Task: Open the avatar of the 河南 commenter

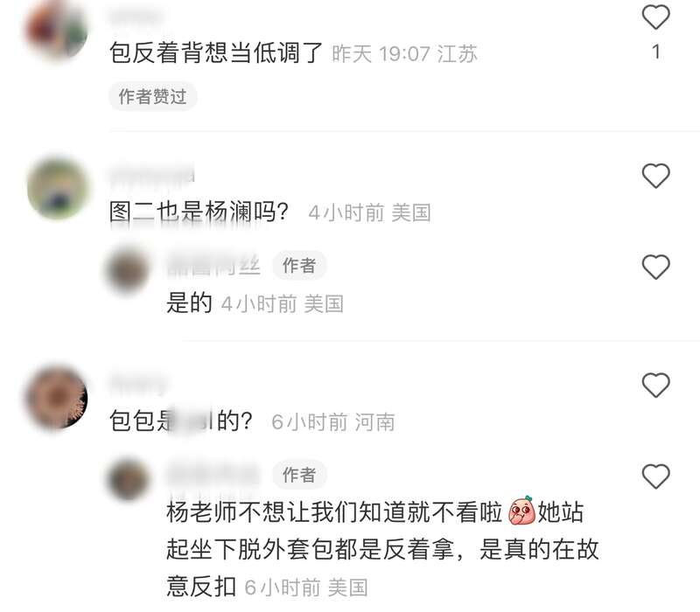Action: click(x=56, y=397)
